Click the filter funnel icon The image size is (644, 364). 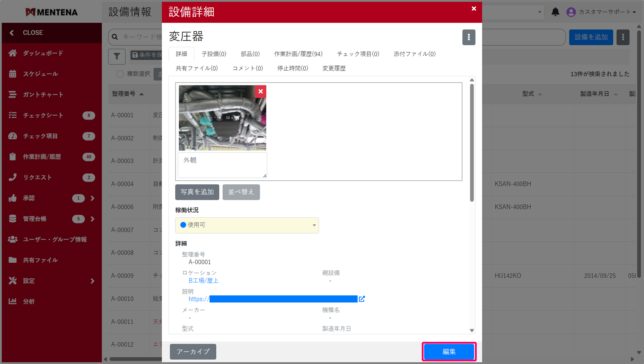tap(117, 56)
